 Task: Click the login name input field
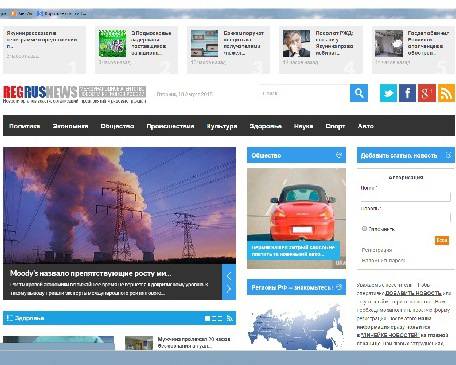406,196
